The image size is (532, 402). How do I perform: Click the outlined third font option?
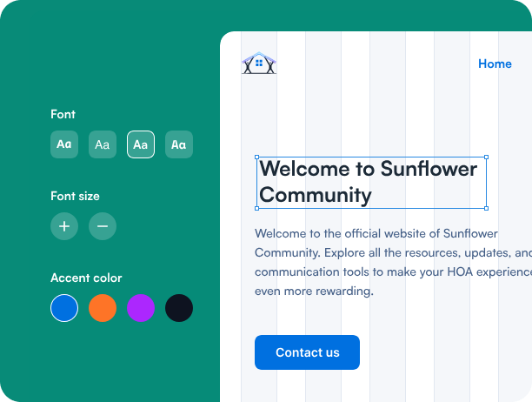coord(141,144)
